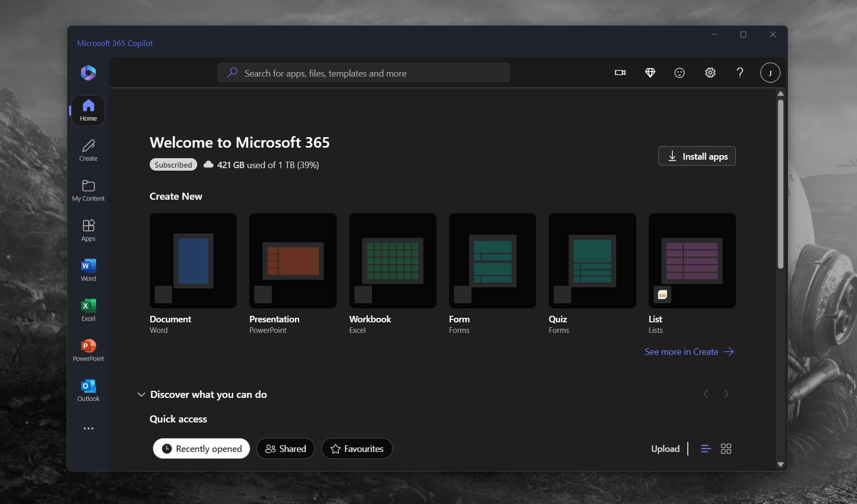Show more sidebar apps with ellipsis
The image size is (857, 504).
88,428
